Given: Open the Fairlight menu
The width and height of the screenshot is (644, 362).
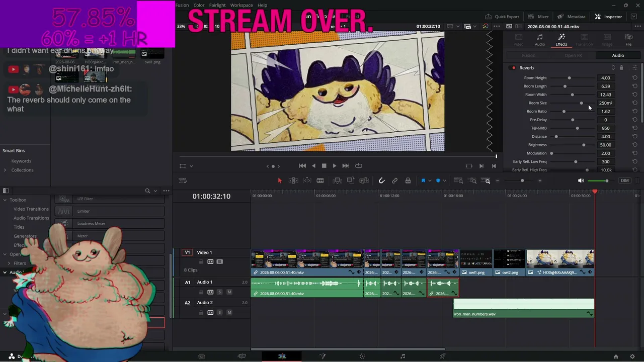Looking at the screenshot, I should tap(217, 5).
